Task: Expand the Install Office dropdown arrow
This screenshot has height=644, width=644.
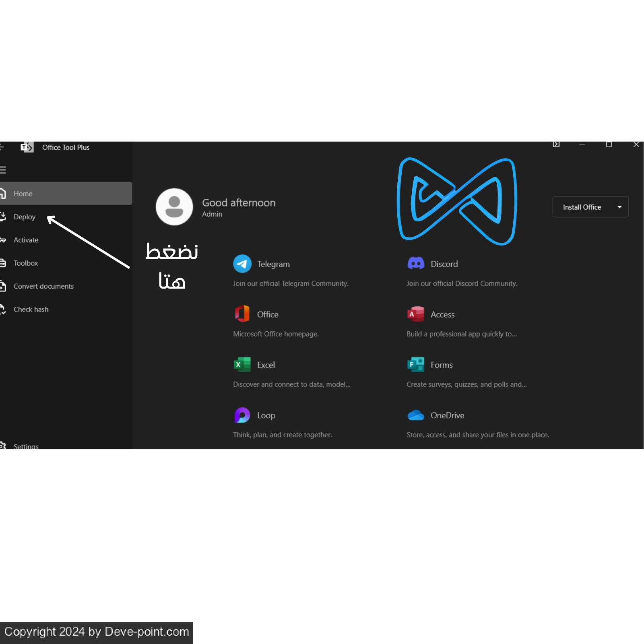Action: pyautogui.click(x=619, y=207)
